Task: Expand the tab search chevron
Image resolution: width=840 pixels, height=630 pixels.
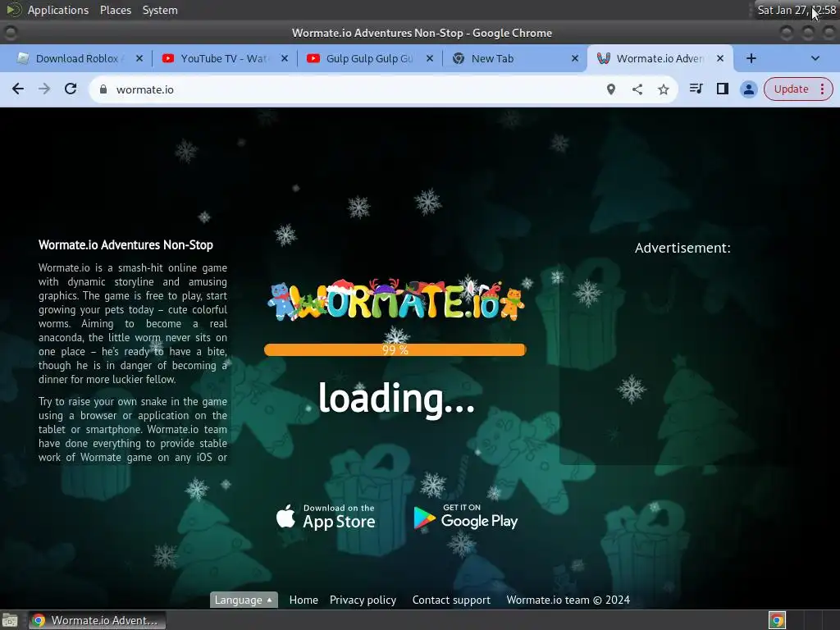Action: [815, 58]
